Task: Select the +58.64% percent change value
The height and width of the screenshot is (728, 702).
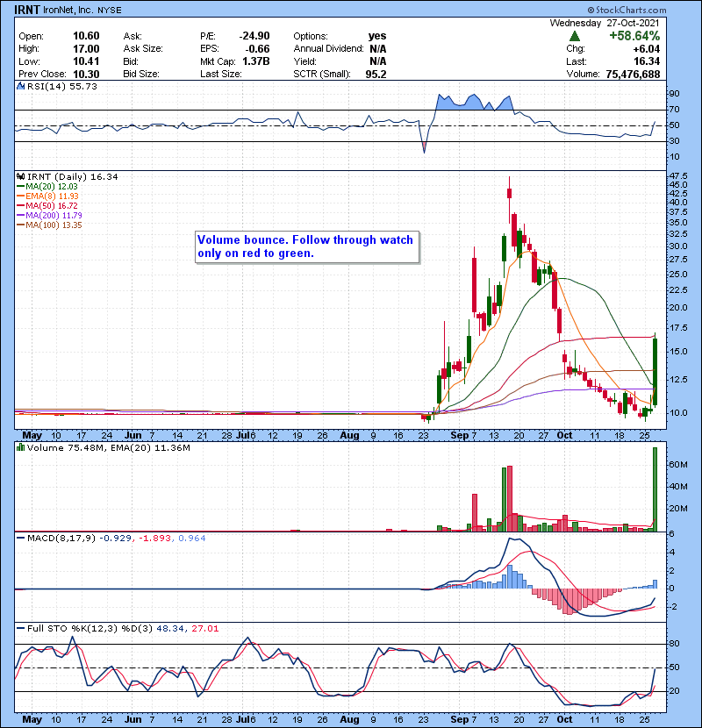Action: pyautogui.click(x=634, y=36)
